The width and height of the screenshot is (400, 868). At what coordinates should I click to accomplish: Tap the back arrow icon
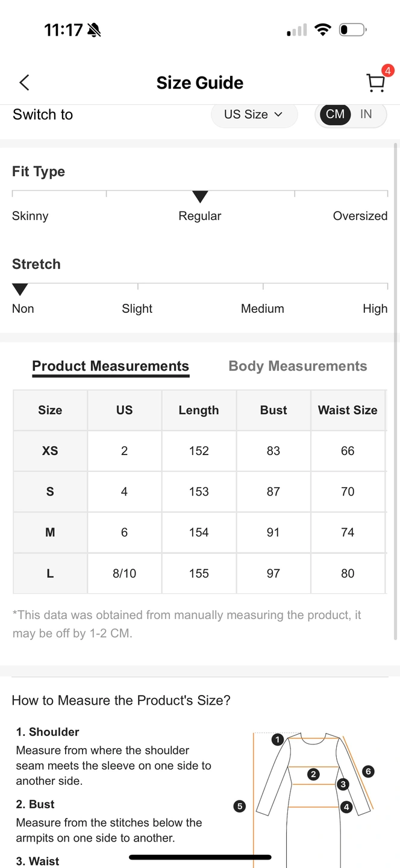24,83
